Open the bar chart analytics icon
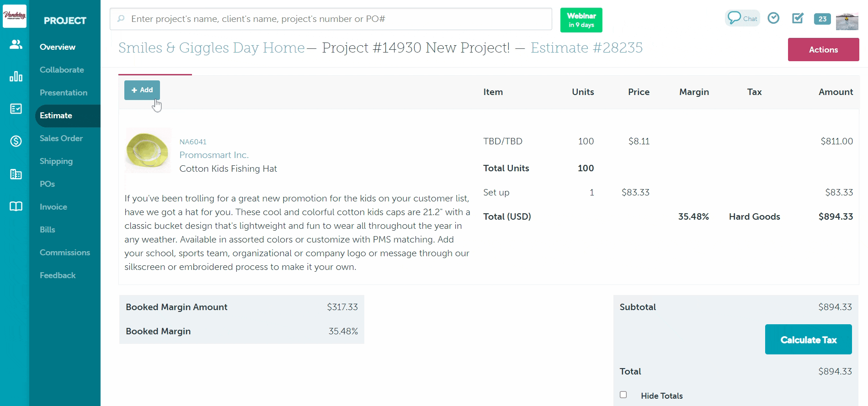Image resolution: width=868 pixels, height=406 pixels. tap(16, 76)
